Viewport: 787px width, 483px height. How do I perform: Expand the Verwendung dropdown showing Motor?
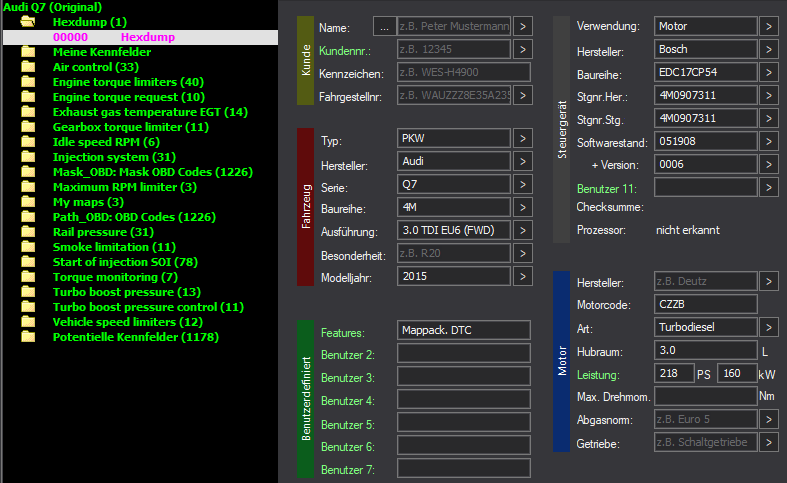pos(768,25)
